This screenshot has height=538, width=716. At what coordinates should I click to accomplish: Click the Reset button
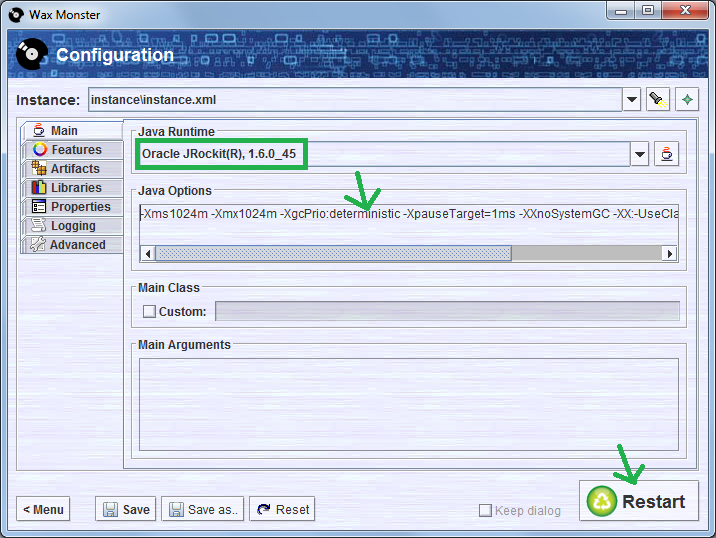(282, 509)
